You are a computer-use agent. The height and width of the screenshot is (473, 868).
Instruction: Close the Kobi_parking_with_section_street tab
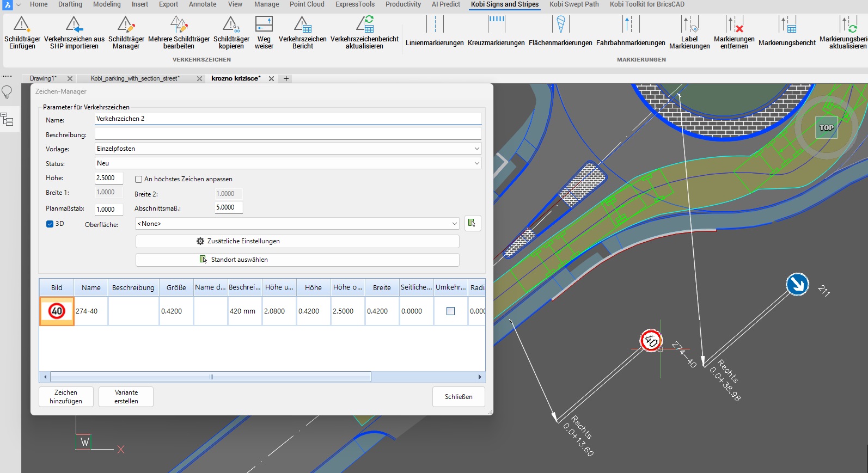[199, 78]
